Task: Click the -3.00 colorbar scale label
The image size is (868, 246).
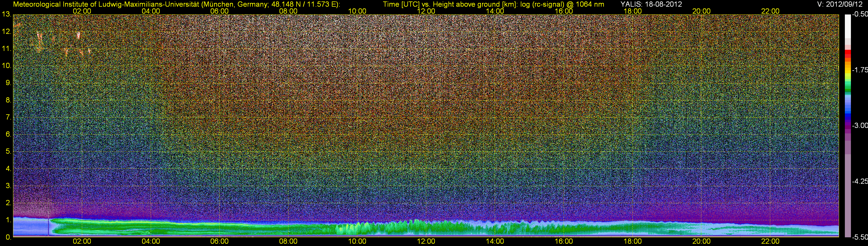Action: click(x=860, y=126)
